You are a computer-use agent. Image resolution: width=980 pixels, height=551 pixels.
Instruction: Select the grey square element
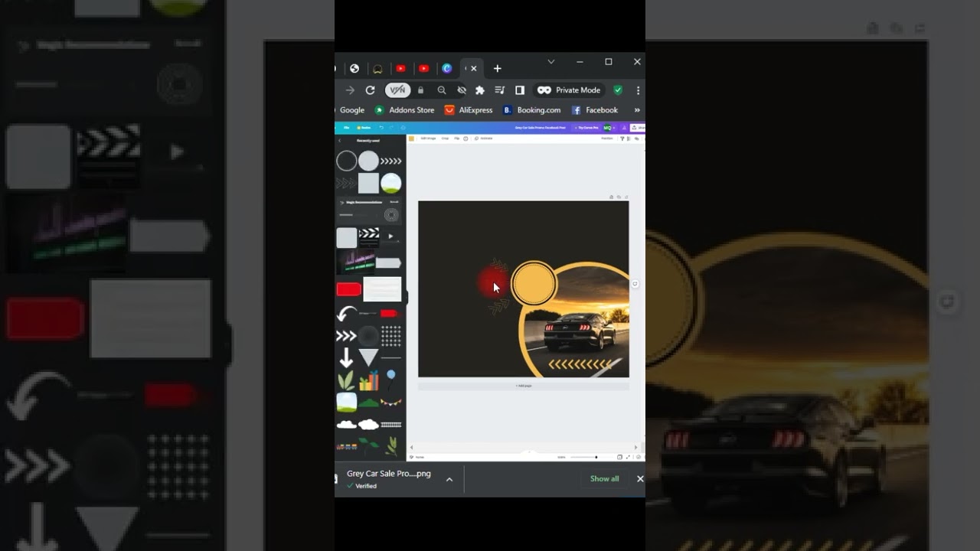point(368,183)
